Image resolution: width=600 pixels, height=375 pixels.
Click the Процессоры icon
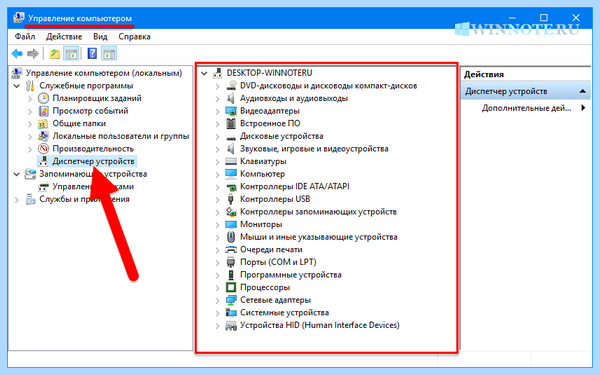pos(231,287)
